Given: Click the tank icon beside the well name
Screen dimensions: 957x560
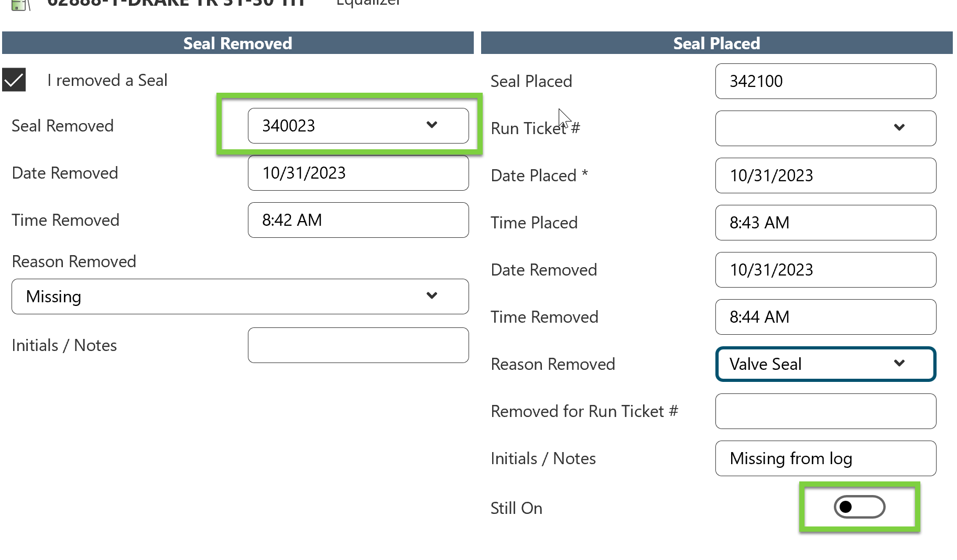Looking at the screenshot, I should (19, 5).
